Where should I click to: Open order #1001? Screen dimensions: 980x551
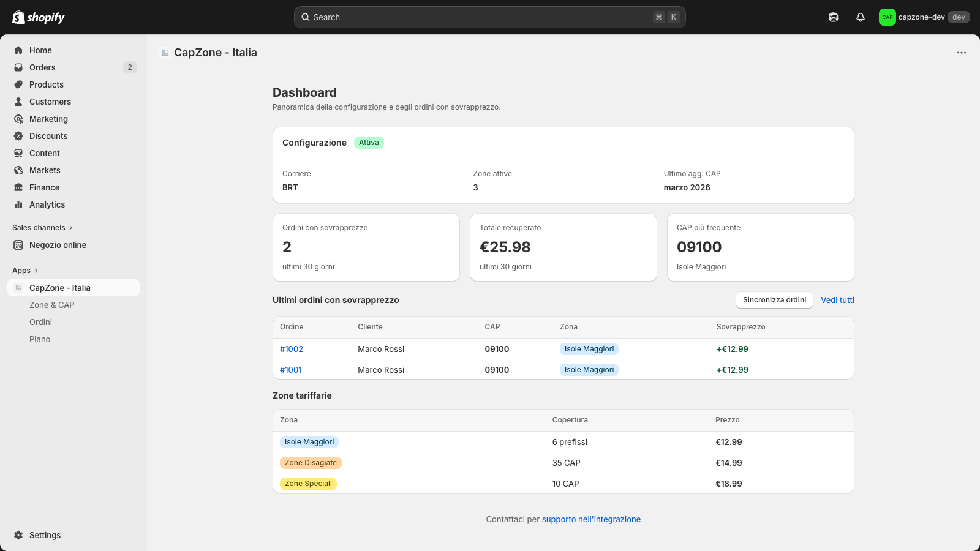[291, 370]
